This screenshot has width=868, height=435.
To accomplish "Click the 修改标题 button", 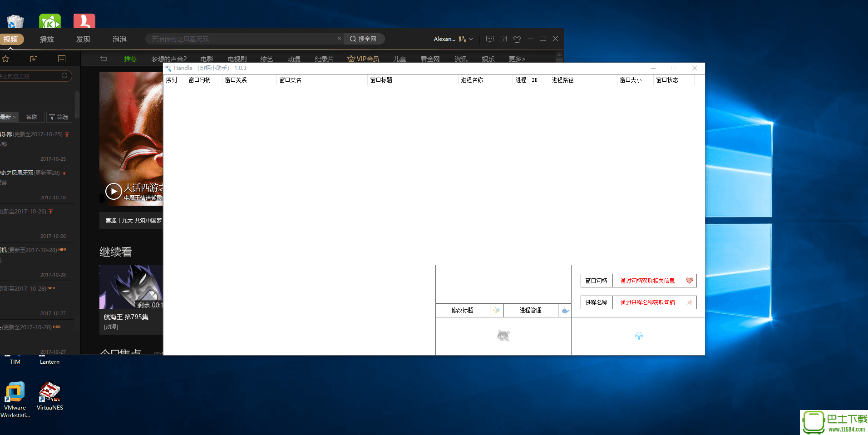I will click(463, 310).
